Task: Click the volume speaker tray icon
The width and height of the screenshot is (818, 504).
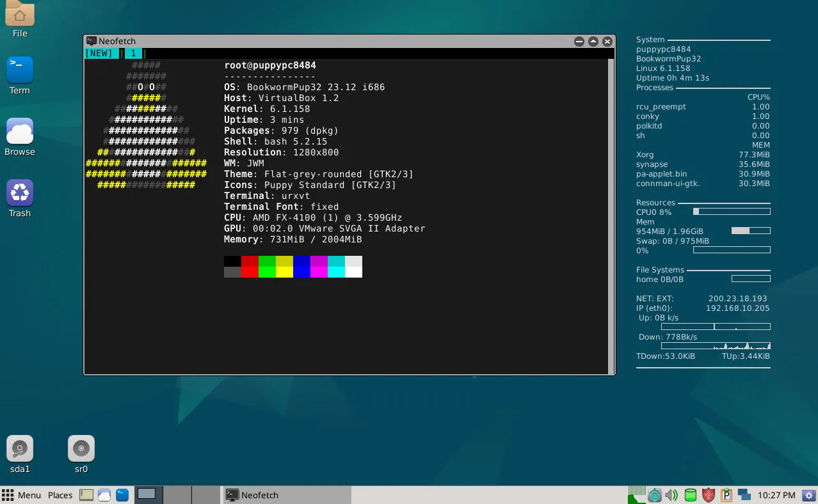Action: 671,495
